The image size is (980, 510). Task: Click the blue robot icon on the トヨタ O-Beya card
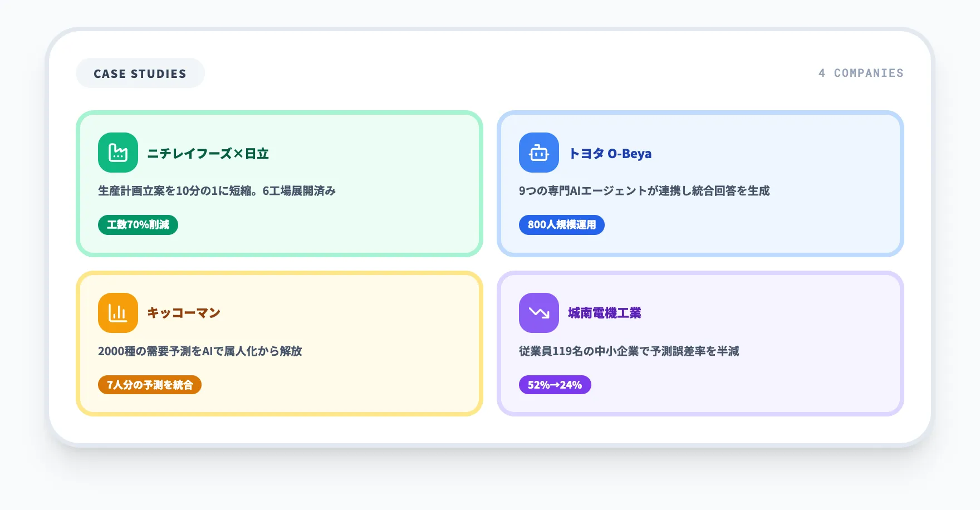538,153
